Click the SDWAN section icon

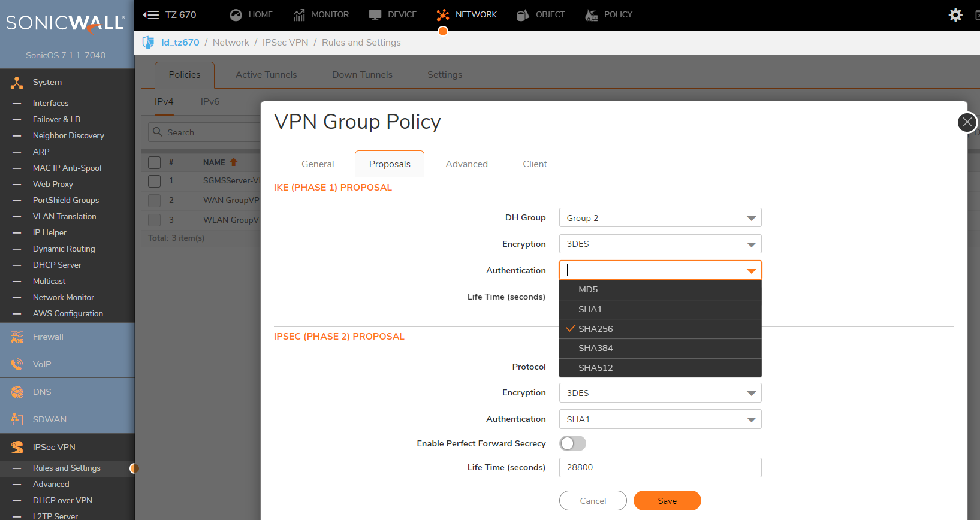(x=17, y=419)
